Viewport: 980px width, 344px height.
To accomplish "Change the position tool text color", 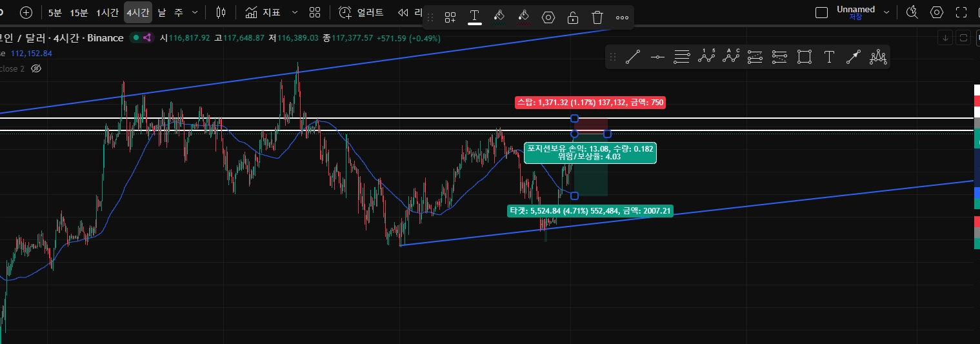I will click(475, 17).
